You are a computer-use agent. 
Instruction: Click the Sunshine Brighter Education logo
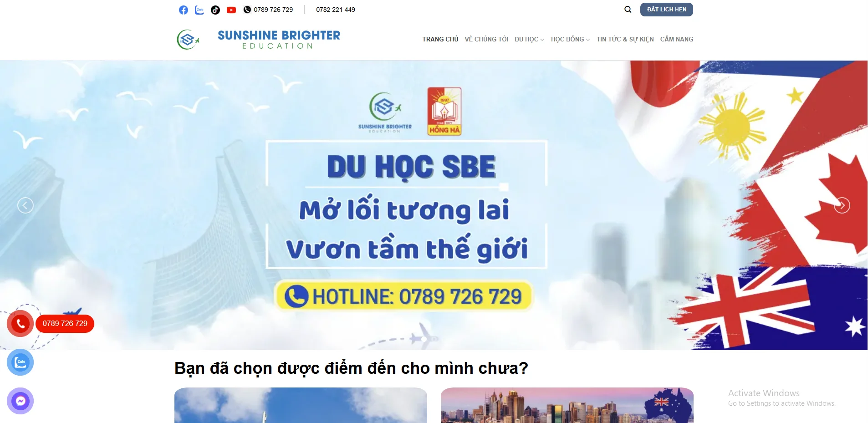tap(259, 40)
